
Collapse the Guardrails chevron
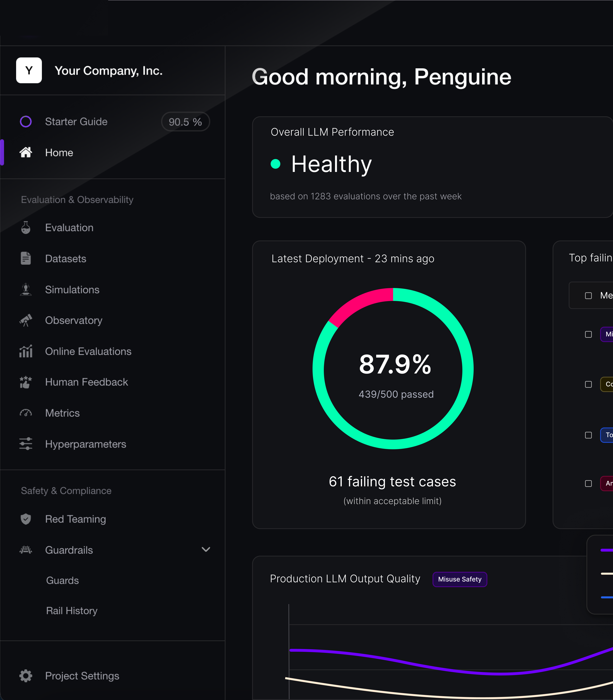pos(206,549)
